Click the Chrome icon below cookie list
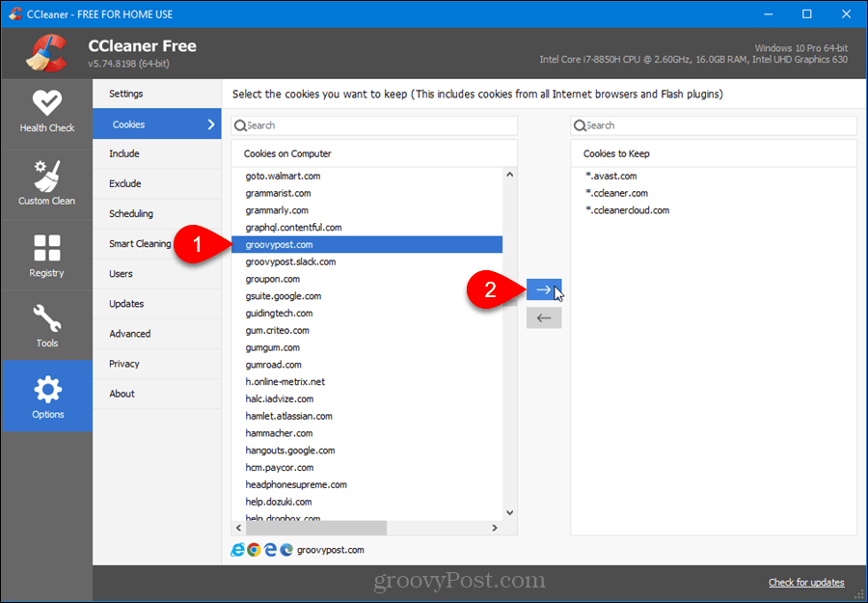This screenshot has width=868, height=603. click(x=254, y=550)
